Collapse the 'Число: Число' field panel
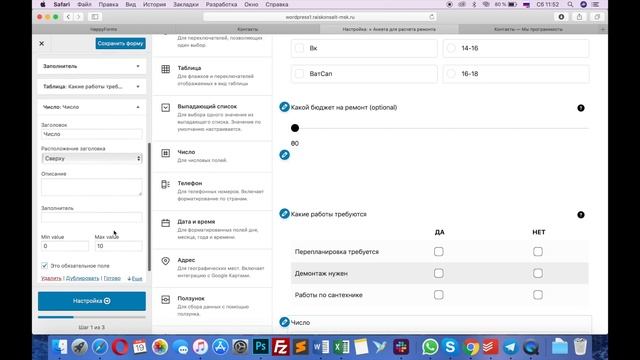Viewport: 640px width, 360px height. click(x=92, y=107)
